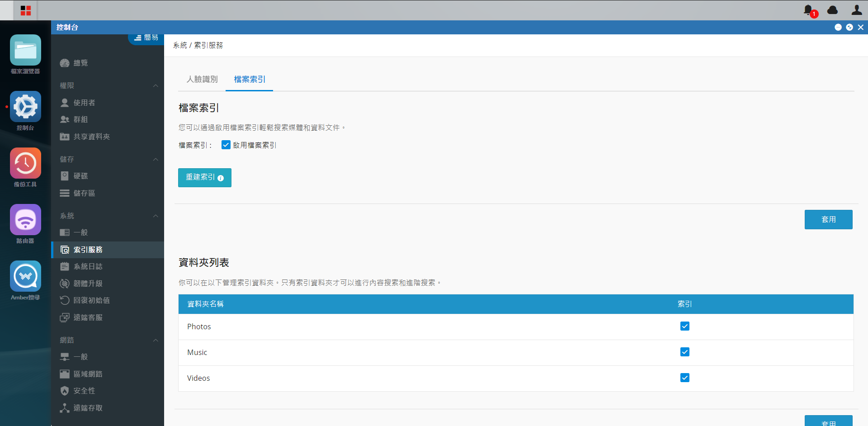This screenshot has height=426, width=868.
Task: Open 區域網路 LAN settings
Action: [108, 374]
